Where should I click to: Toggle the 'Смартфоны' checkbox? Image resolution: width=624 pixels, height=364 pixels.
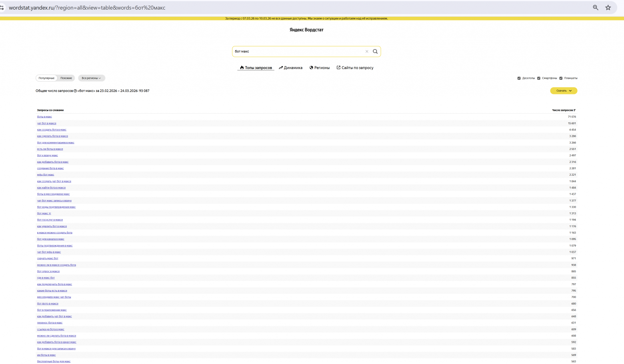coord(539,78)
